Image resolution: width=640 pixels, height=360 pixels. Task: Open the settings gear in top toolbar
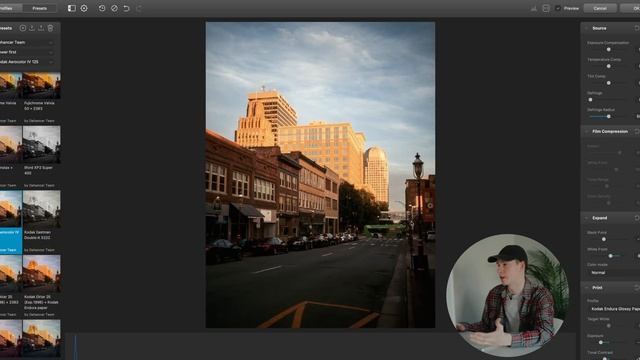tap(84, 8)
